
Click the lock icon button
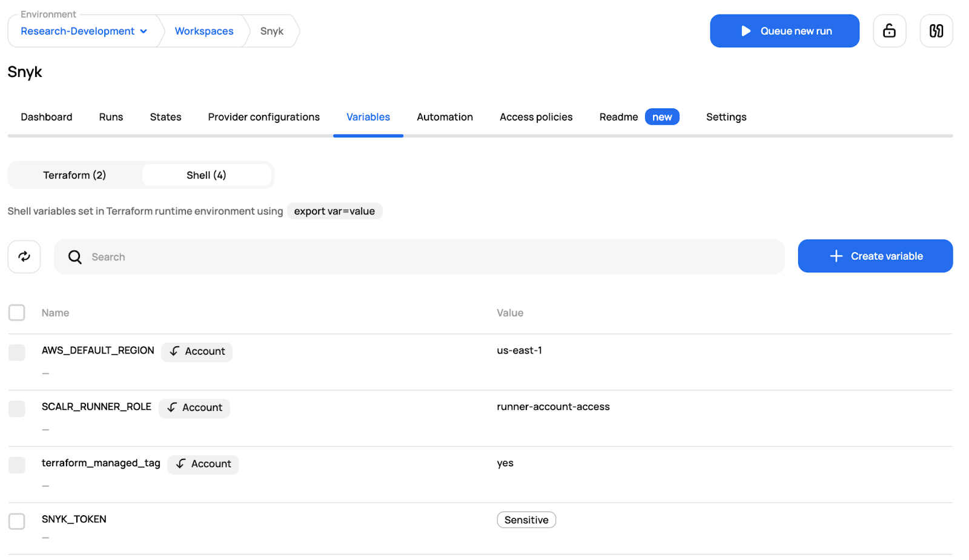pos(889,31)
